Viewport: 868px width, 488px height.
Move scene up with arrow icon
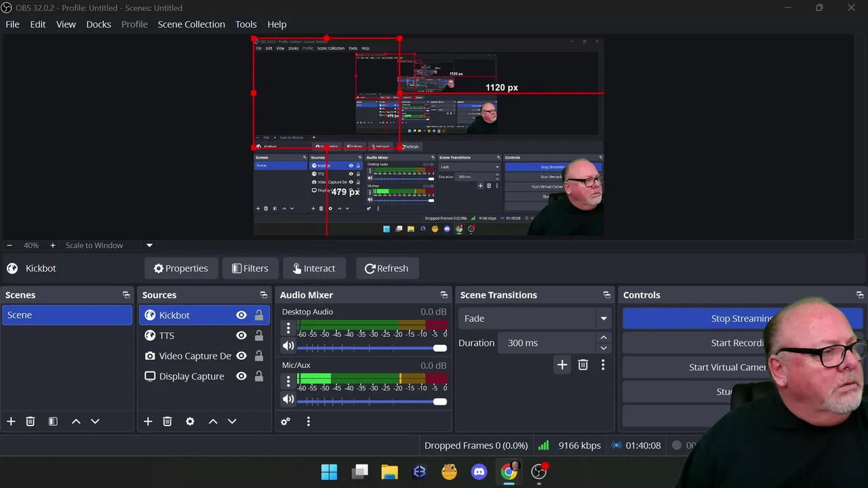[x=76, y=422]
